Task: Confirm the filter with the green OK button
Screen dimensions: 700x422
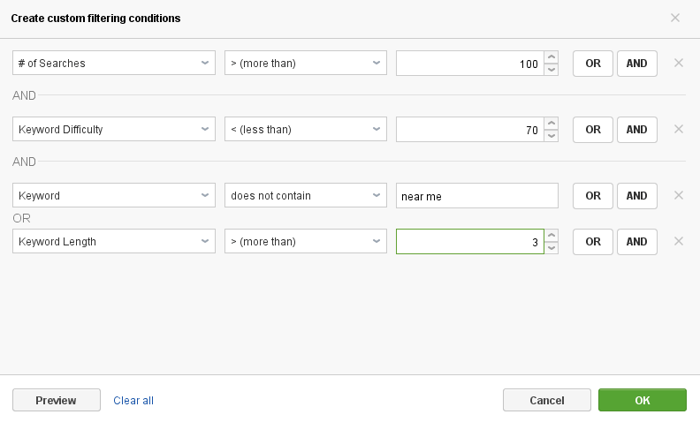Action: [642, 400]
